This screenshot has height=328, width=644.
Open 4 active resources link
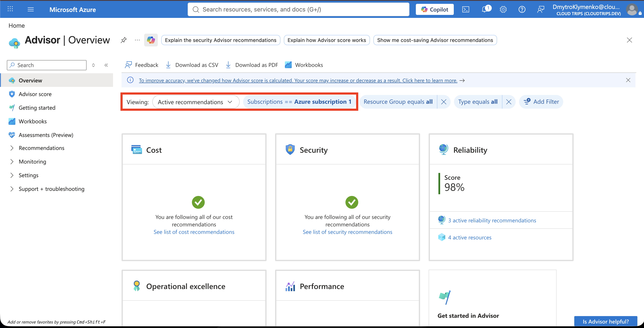[x=470, y=237]
